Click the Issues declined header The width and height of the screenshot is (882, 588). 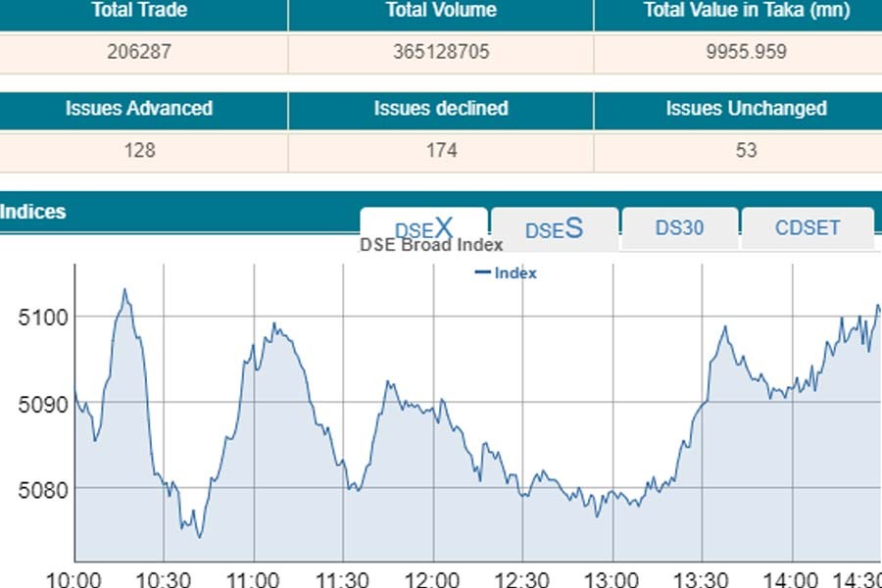click(440, 109)
